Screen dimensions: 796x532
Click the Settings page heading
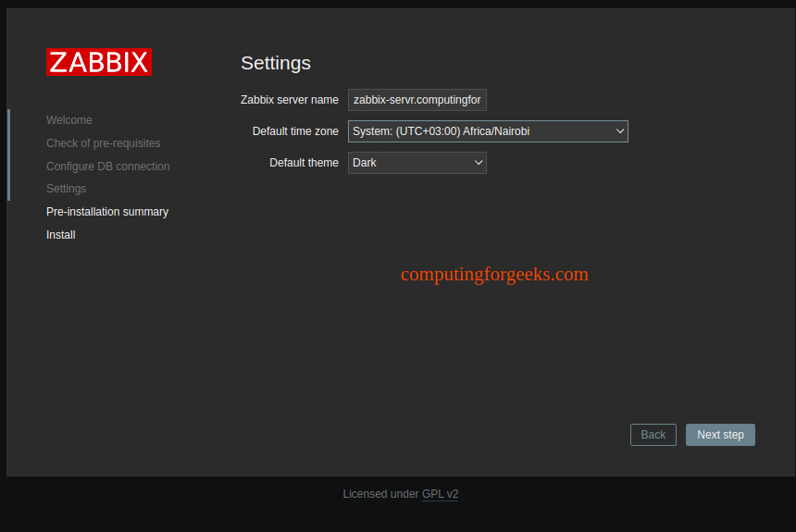coord(276,63)
